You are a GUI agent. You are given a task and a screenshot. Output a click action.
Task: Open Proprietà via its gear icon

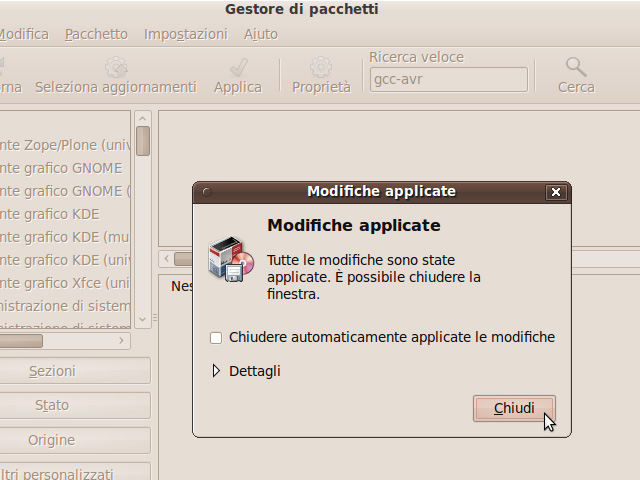tap(321, 67)
